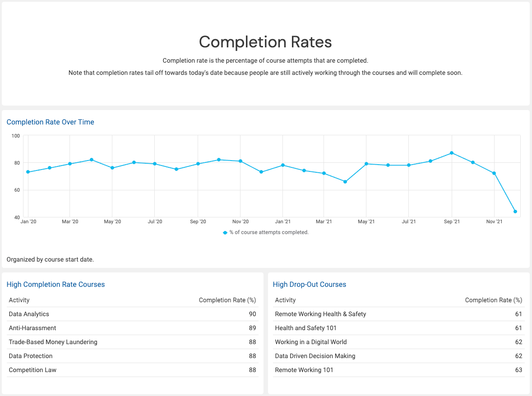This screenshot has height=396, width=532.
Task: Click the legend marker for course attempts completed
Action: click(225, 233)
